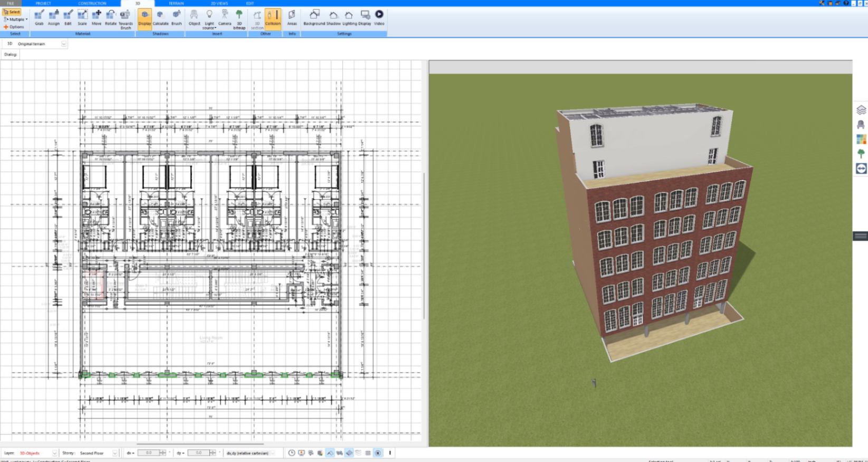Pick the Rotate material tool
Viewport: 868px width, 462px height.
[110, 17]
